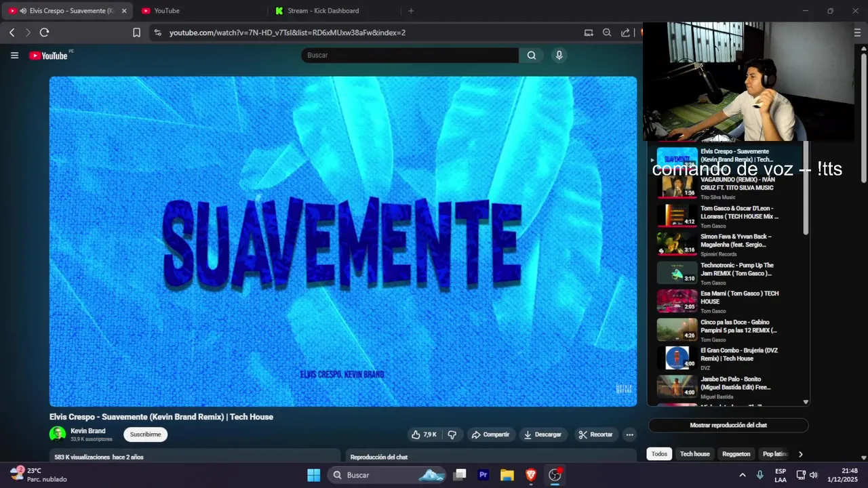Screen dimensions: 868x488
Task: Select the Pop latino filter chip
Action: coord(775,454)
